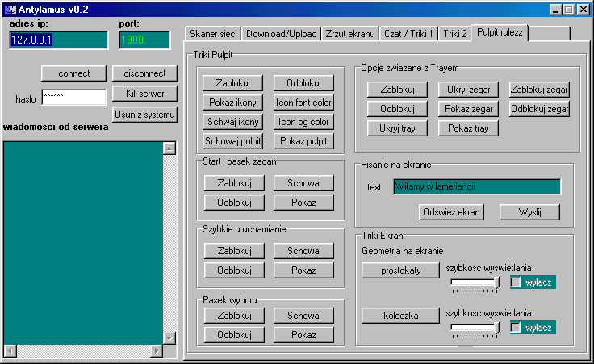
Task: Click Usun z systemu button
Action: (x=144, y=115)
